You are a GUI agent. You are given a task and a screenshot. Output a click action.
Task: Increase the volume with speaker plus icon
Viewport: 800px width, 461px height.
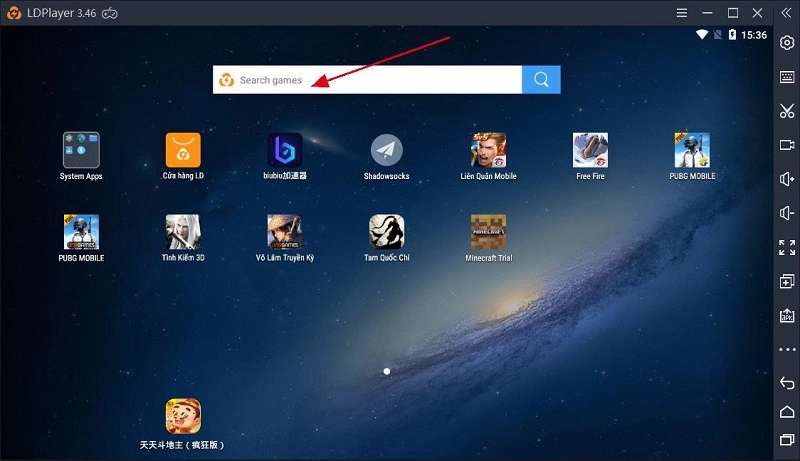tap(787, 179)
